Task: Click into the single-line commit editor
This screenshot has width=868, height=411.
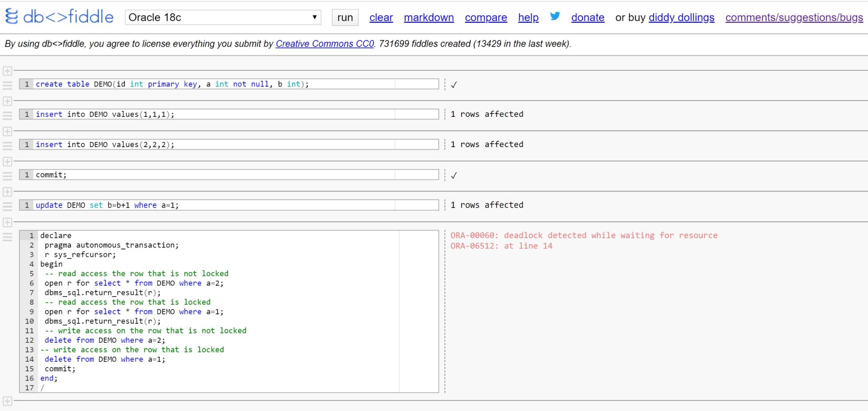Action: tap(229, 175)
